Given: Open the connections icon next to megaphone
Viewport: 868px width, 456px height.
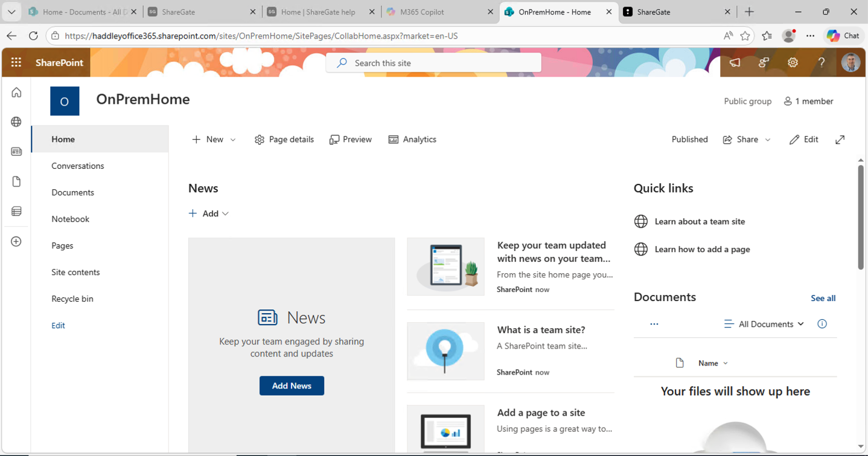Looking at the screenshot, I should pyautogui.click(x=764, y=62).
